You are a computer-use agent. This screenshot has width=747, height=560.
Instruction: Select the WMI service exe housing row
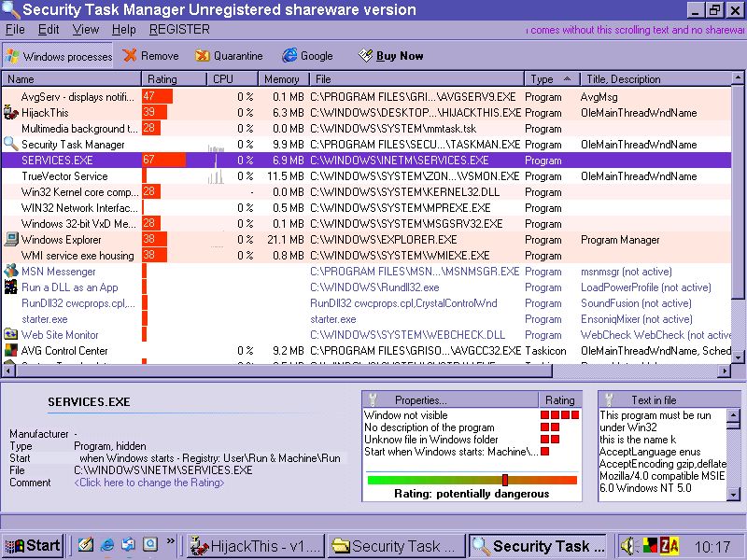pos(367,256)
